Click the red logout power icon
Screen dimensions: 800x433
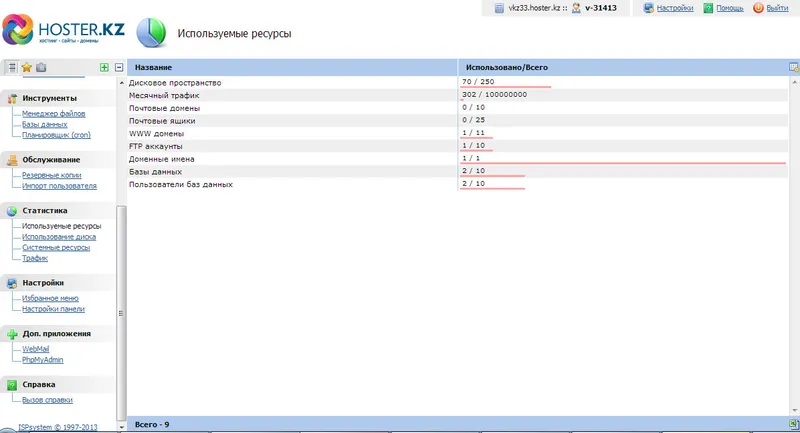click(759, 8)
